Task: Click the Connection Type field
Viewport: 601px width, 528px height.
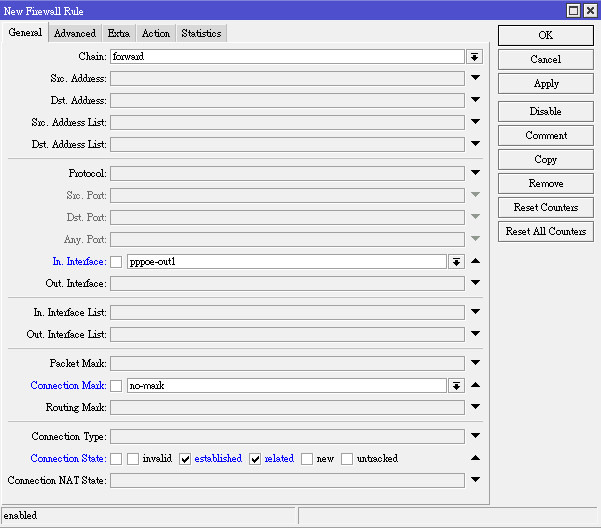Action: [x=287, y=437]
